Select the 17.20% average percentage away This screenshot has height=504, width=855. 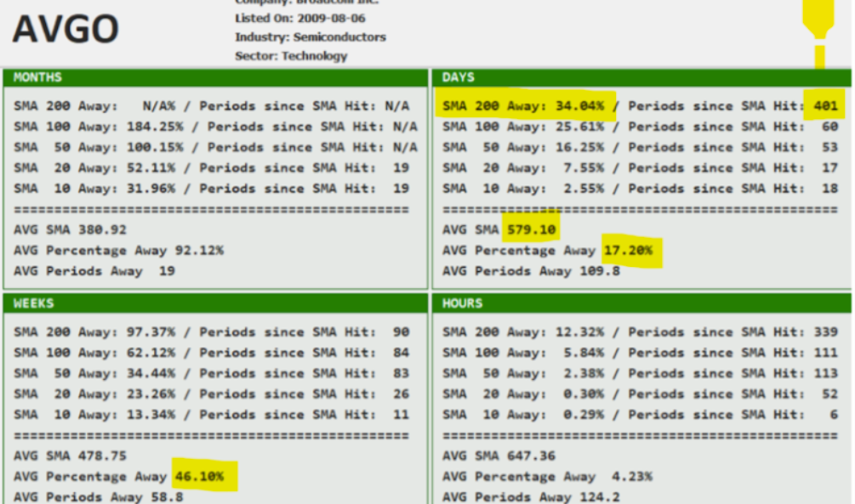coord(628,251)
